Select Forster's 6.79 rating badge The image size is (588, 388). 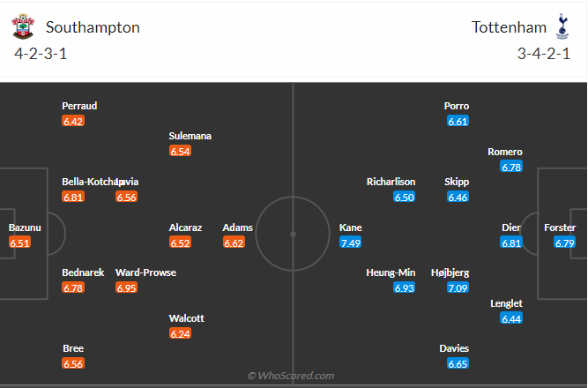565,242
